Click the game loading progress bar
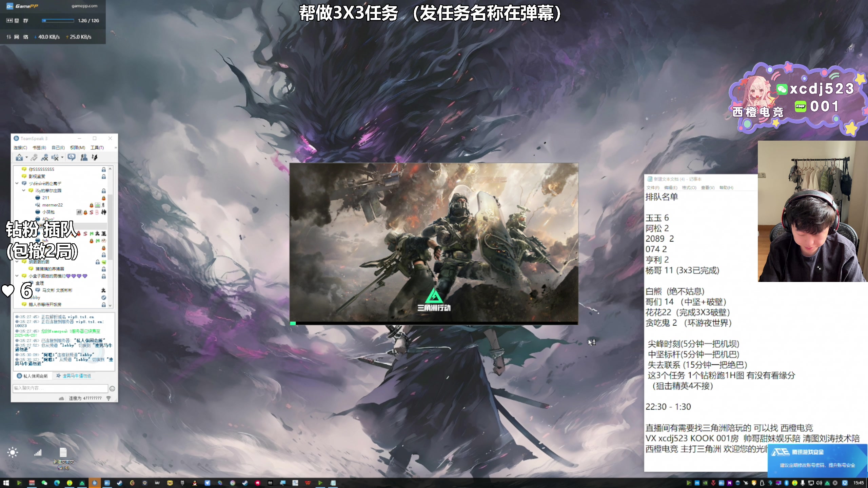This screenshot has width=868, height=488. 434,323
